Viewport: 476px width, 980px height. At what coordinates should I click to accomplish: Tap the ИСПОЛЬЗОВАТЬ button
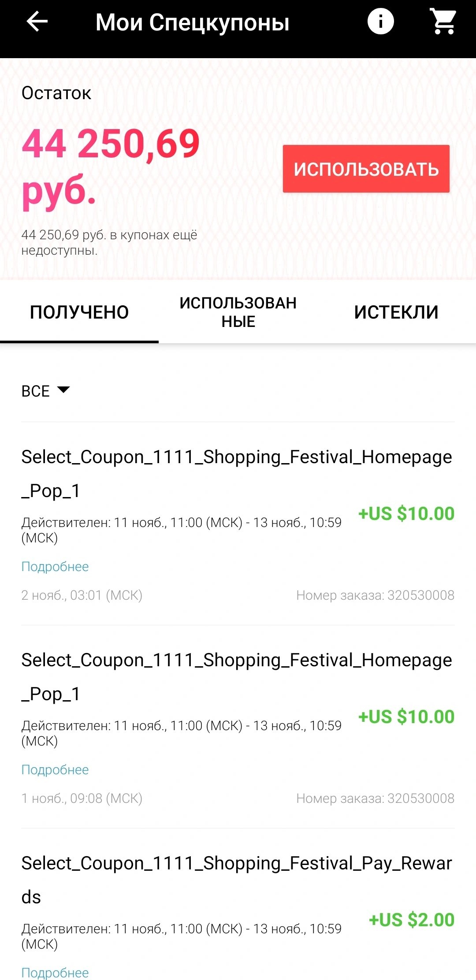point(366,169)
